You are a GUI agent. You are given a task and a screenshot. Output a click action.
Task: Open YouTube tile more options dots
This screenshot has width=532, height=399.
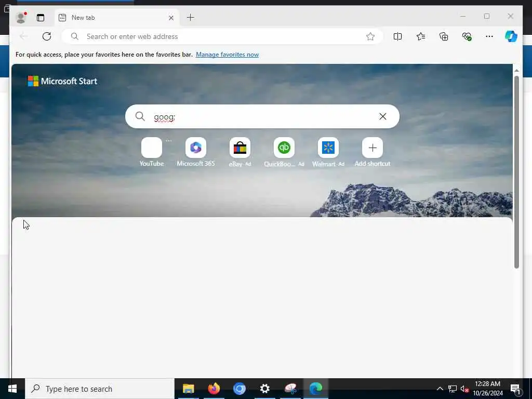[x=169, y=140]
